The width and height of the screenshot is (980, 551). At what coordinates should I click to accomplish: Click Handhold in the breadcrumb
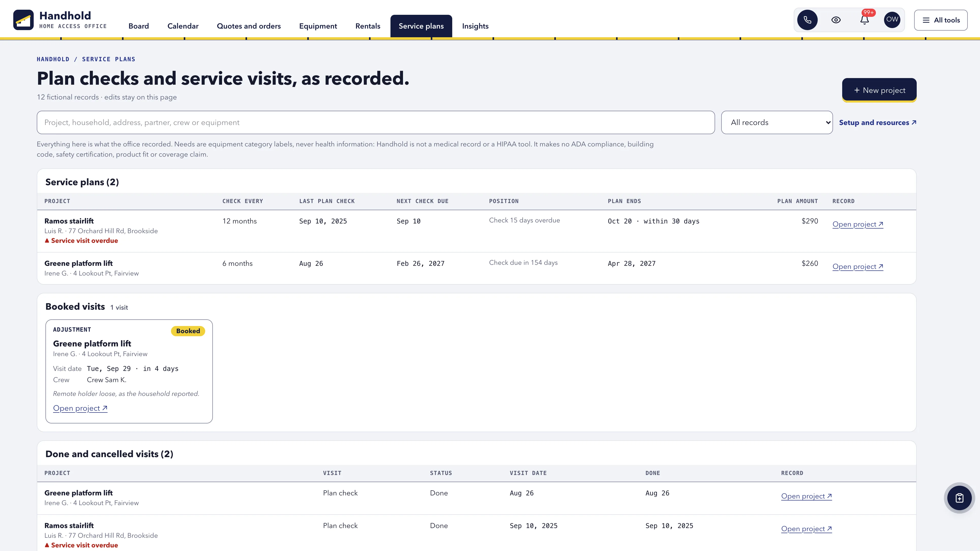[53, 59]
